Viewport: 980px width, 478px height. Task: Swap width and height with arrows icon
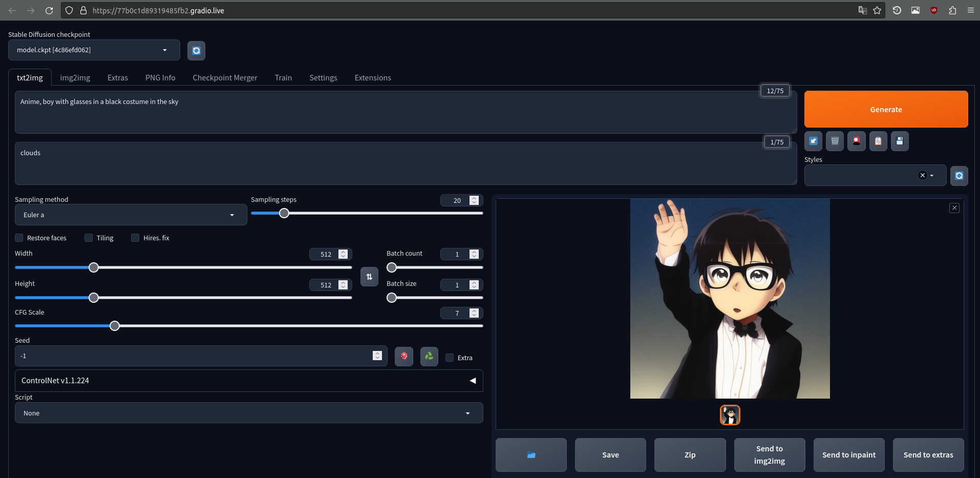pos(369,277)
